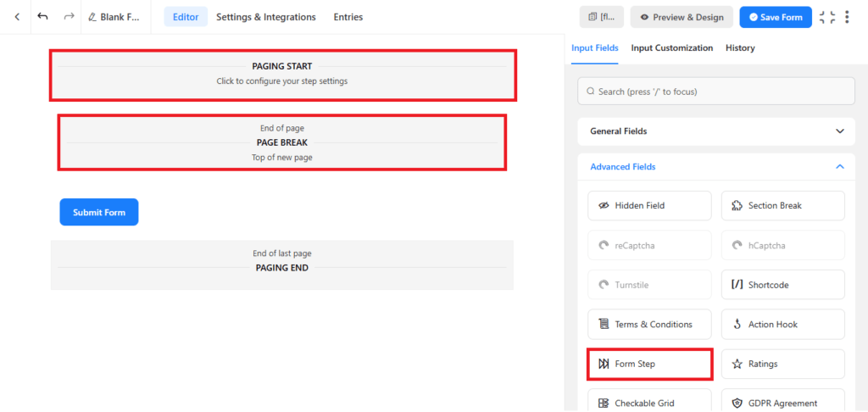Select the Input Fields tab
The image size is (868, 412).
point(594,48)
